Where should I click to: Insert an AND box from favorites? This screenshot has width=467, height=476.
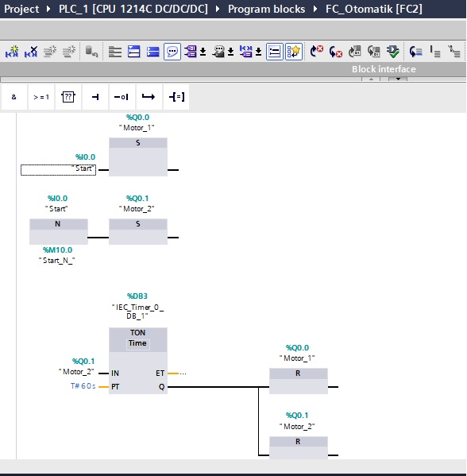(14, 97)
